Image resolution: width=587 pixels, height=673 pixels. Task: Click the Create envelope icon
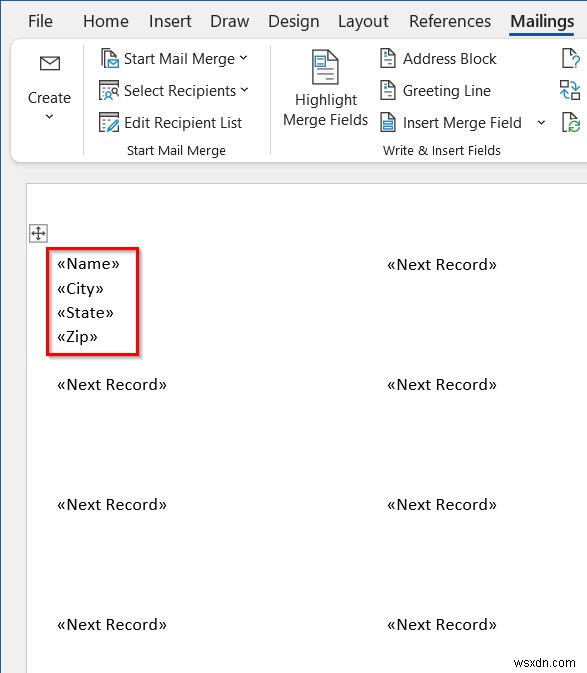coord(50,64)
